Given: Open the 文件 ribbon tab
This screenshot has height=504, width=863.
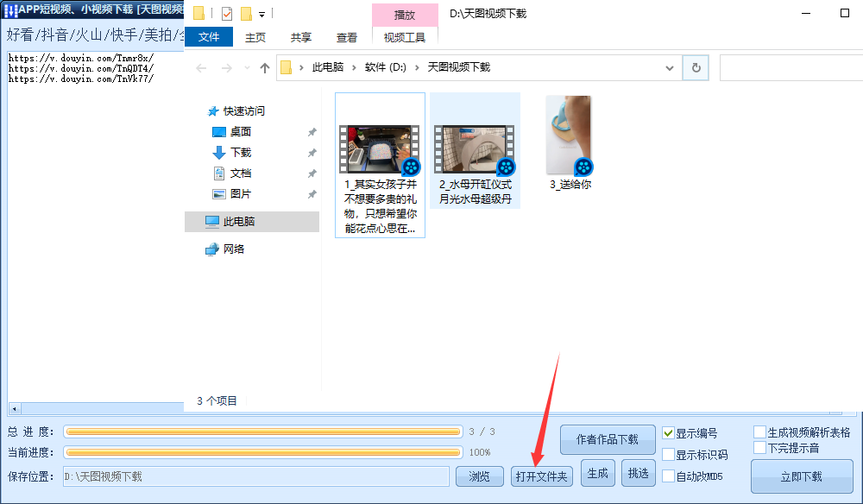Looking at the screenshot, I should coord(209,37).
